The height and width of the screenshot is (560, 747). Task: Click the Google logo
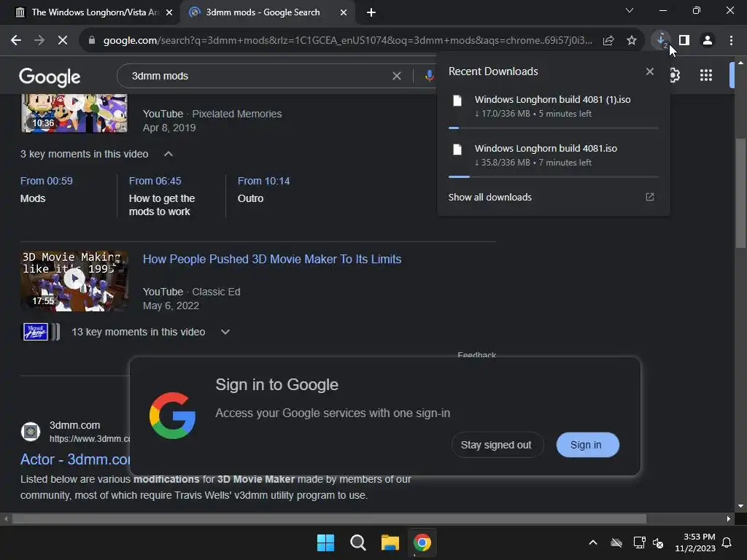50,77
